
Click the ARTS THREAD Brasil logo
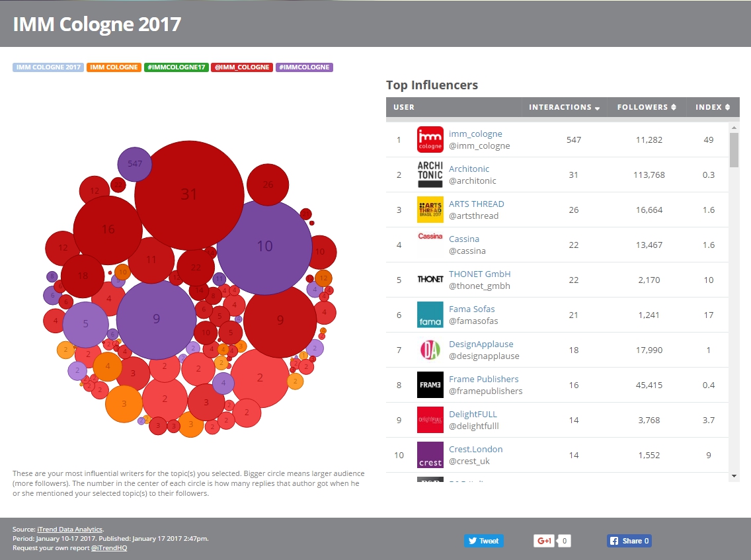tap(430, 210)
